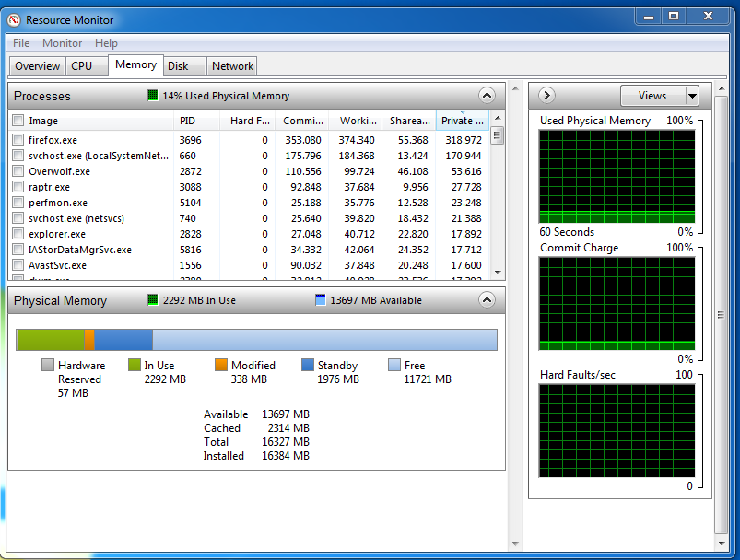
Task: Check the explorer.exe process checkbox
Action: (18, 234)
